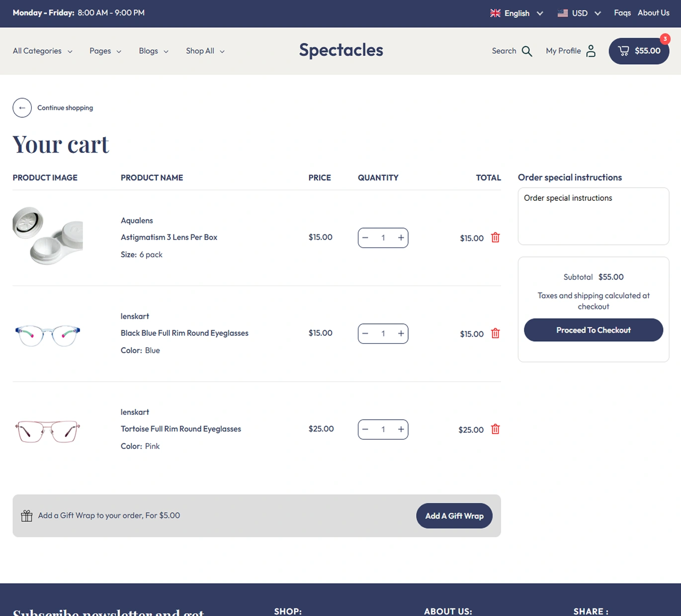This screenshot has width=681, height=616.
Task: Delete the Astigmatism 3 Lens Per Box item
Action: (495, 237)
